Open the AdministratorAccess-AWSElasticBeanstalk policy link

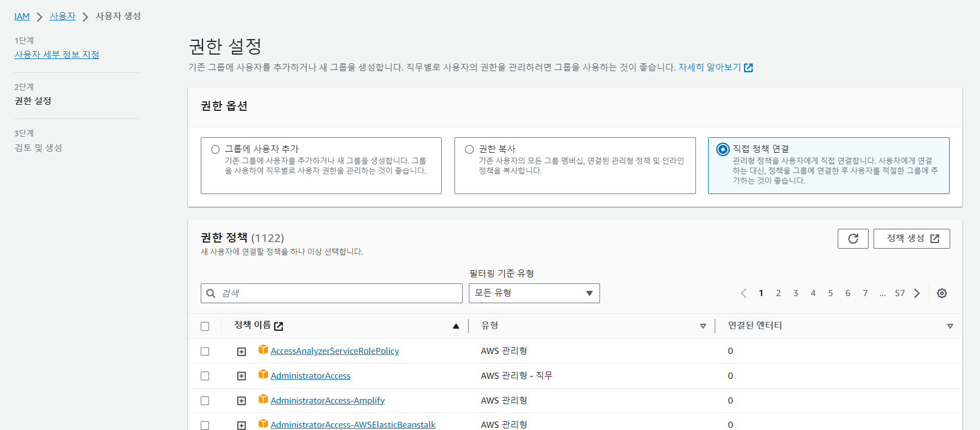(353, 424)
